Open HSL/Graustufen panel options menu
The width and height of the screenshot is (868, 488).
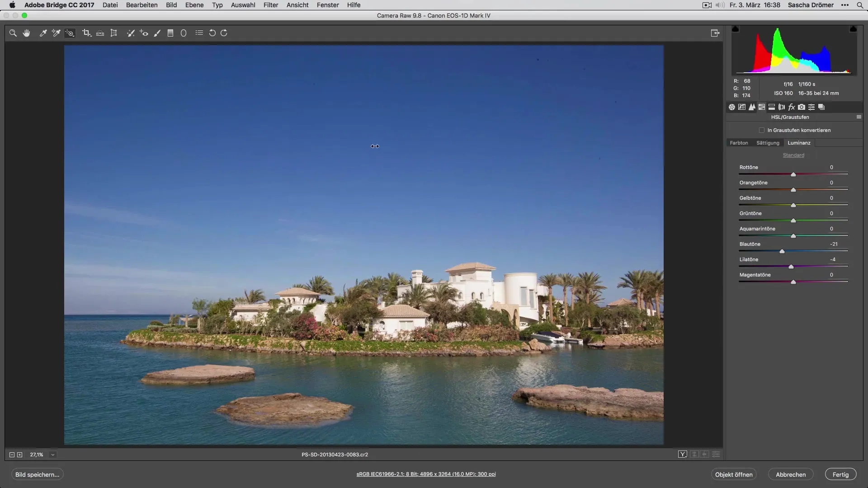[x=859, y=117]
